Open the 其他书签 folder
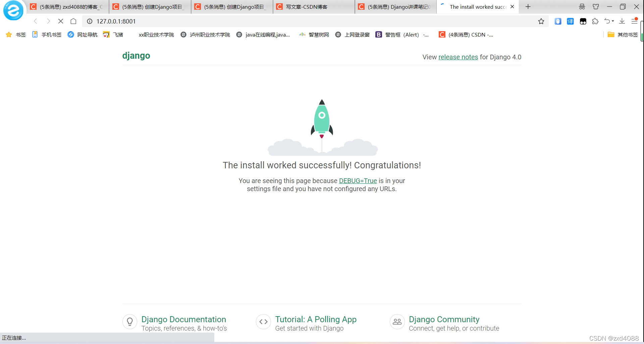This screenshot has height=344, width=644. pos(623,35)
